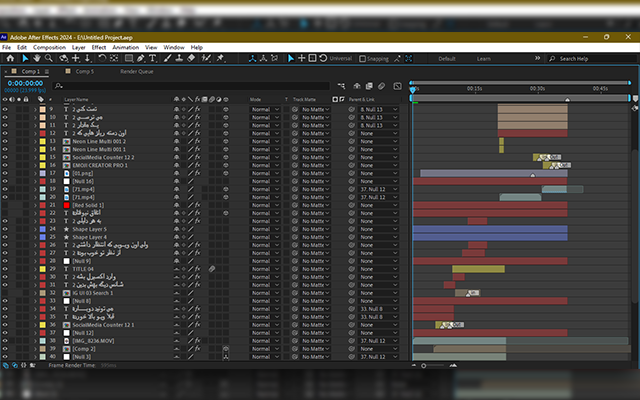Open blend Mode dropdown for layer 9
Screen dimensions: 640x400
(265, 109)
